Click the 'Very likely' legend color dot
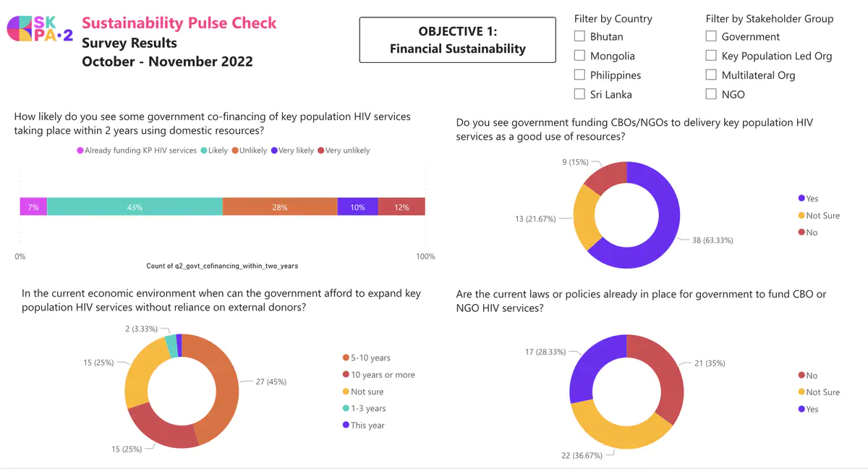This screenshot has width=868, height=469. [273, 151]
